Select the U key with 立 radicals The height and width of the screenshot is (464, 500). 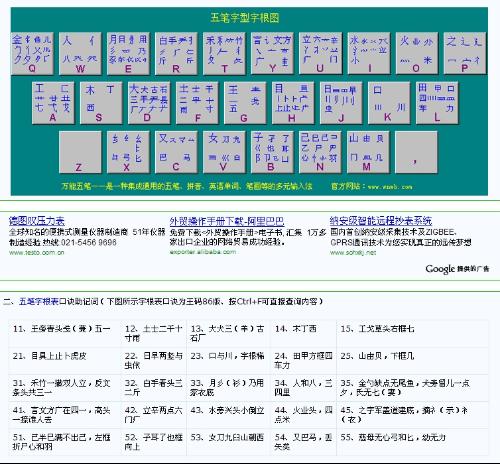[x=320, y=53]
